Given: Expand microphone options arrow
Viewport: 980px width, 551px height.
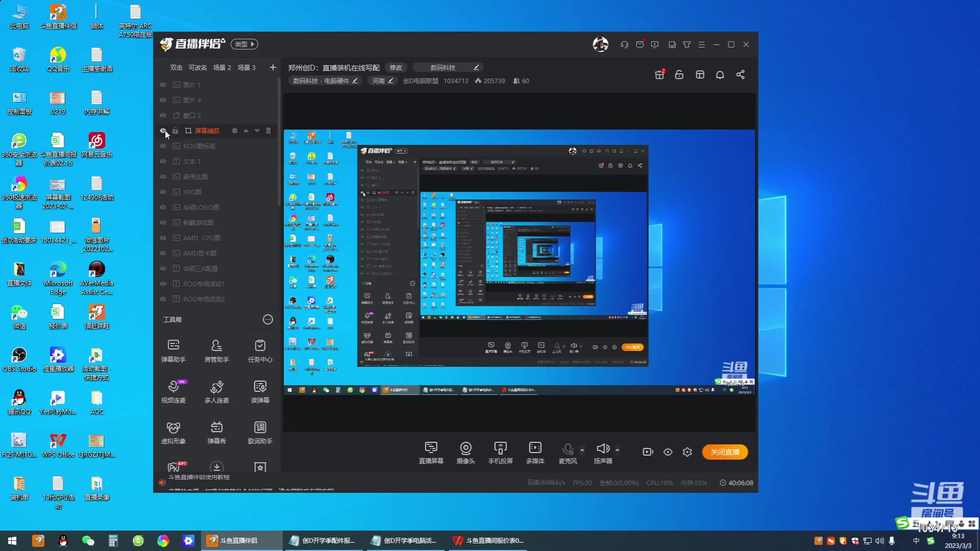Looking at the screenshot, I should click(x=582, y=450).
